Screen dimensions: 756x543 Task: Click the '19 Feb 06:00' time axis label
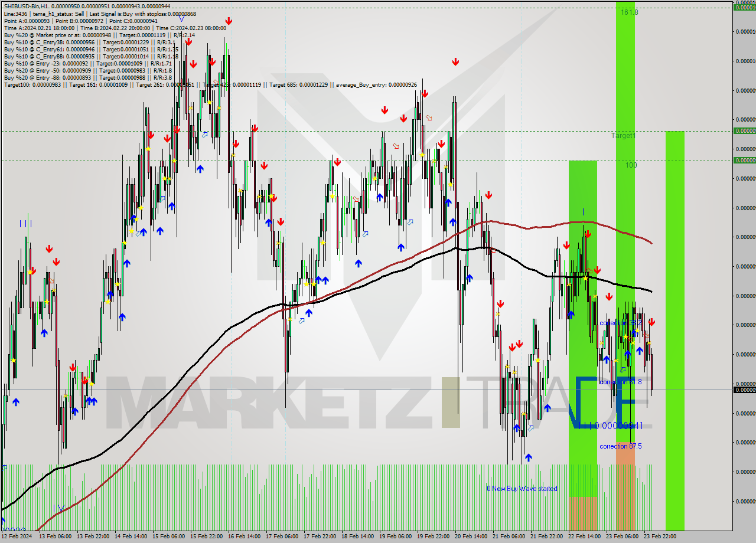click(396, 536)
